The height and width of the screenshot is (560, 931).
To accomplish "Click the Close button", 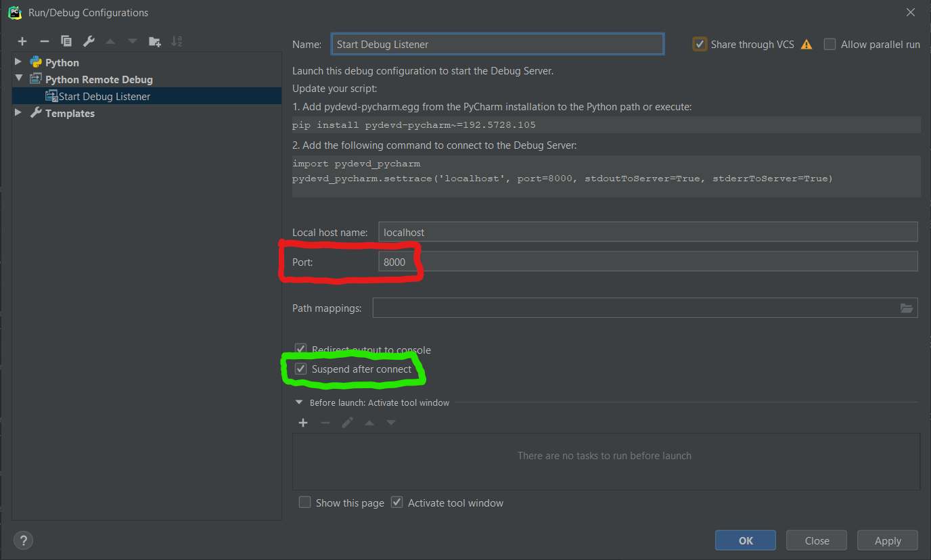I will point(817,540).
